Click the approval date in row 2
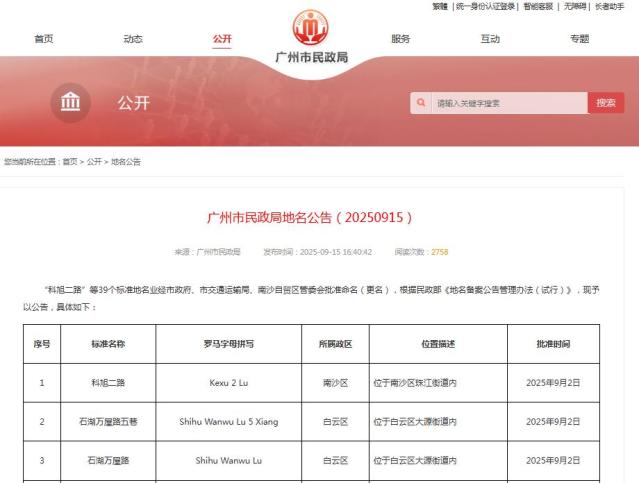 coord(553,421)
